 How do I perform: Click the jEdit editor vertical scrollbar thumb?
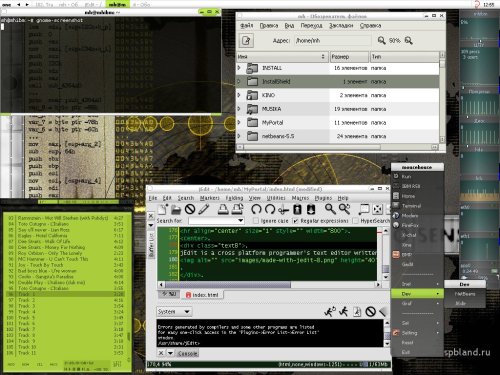[385, 268]
